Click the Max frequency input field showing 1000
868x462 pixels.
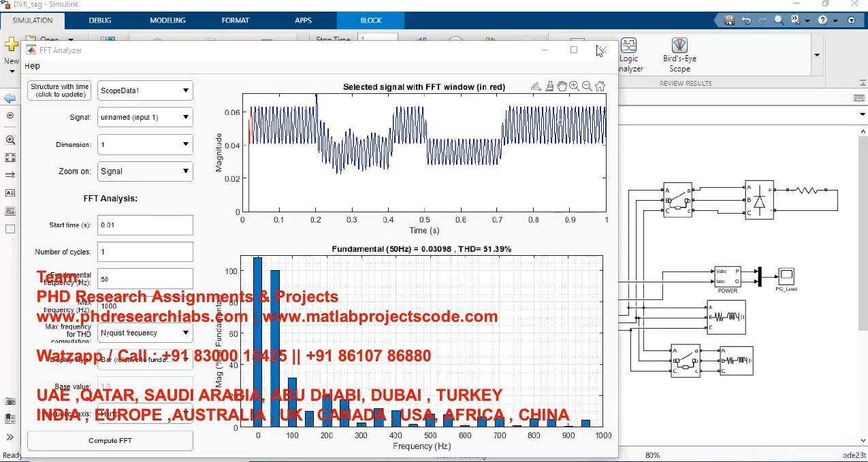pyautogui.click(x=145, y=306)
